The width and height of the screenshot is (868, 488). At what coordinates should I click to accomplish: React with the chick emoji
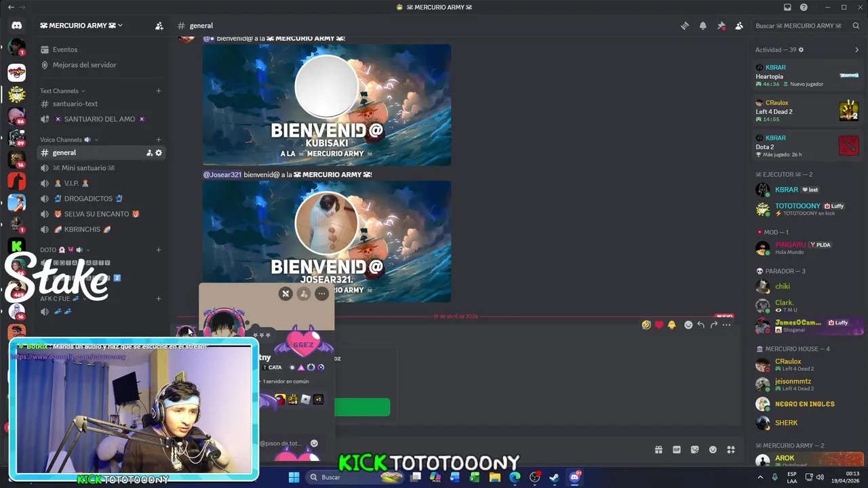(672, 325)
